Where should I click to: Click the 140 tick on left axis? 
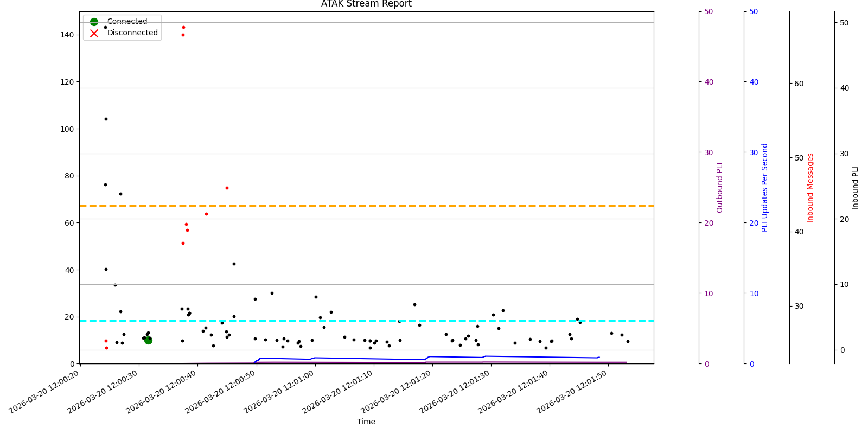(67, 35)
